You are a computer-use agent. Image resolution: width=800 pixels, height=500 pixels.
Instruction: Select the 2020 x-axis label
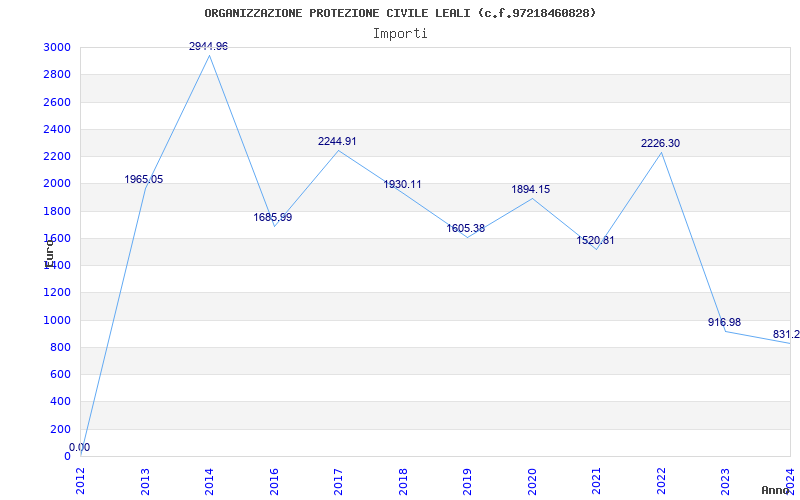(x=532, y=481)
